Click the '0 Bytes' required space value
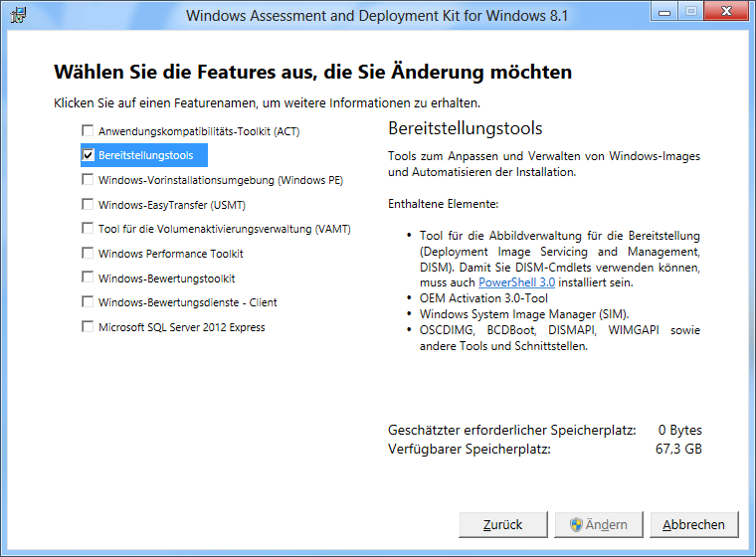The height and width of the screenshot is (557, 756). (x=679, y=430)
